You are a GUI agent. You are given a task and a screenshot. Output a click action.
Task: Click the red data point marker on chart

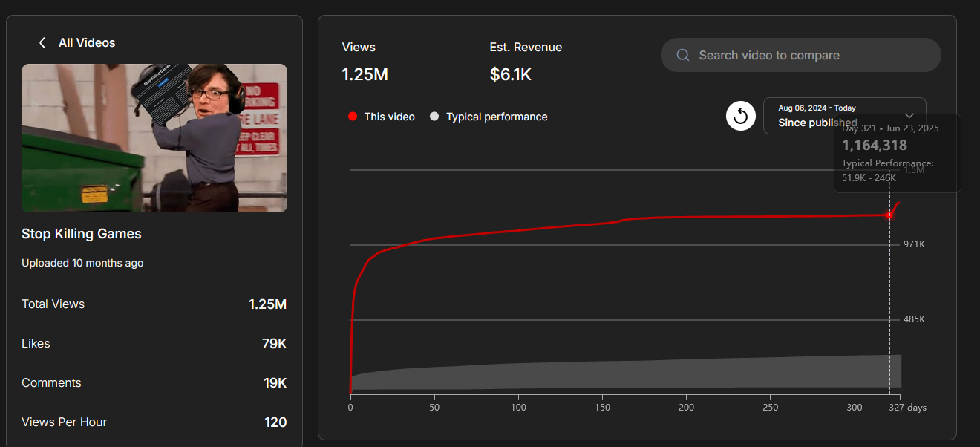[x=889, y=215]
